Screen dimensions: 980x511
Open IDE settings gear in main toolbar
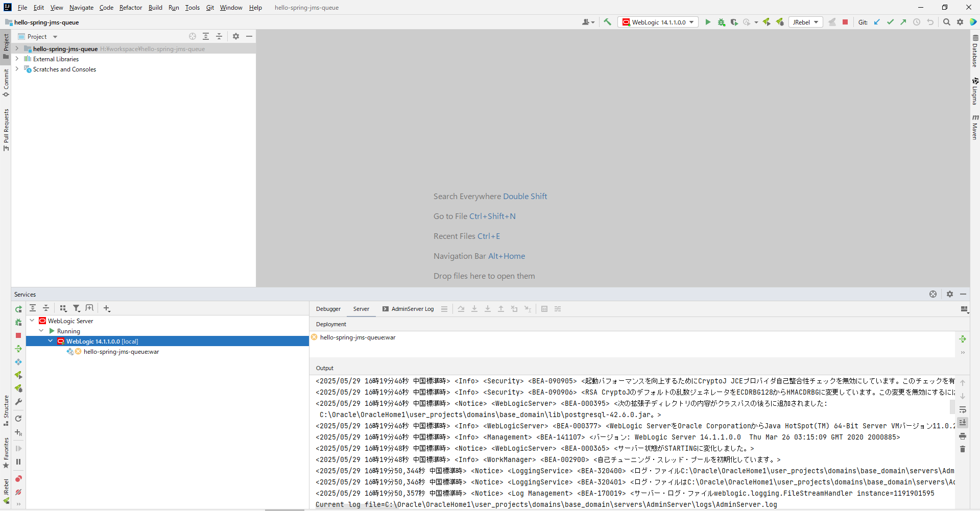click(960, 22)
